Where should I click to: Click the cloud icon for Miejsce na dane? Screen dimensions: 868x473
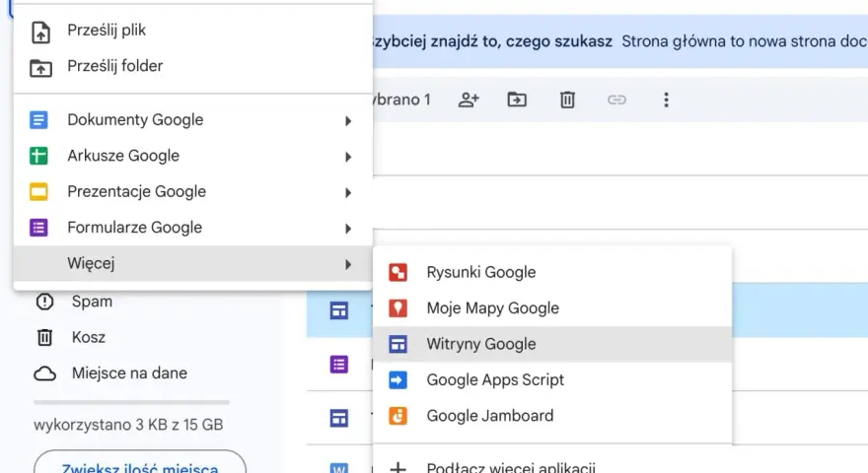(x=44, y=374)
